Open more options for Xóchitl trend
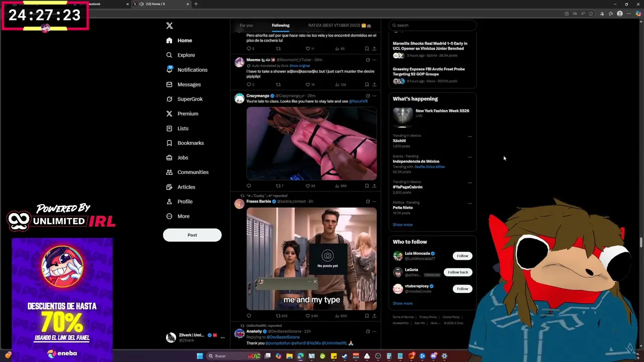Image resolution: width=644 pixels, height=362 pixels. (x=470, y=136)
